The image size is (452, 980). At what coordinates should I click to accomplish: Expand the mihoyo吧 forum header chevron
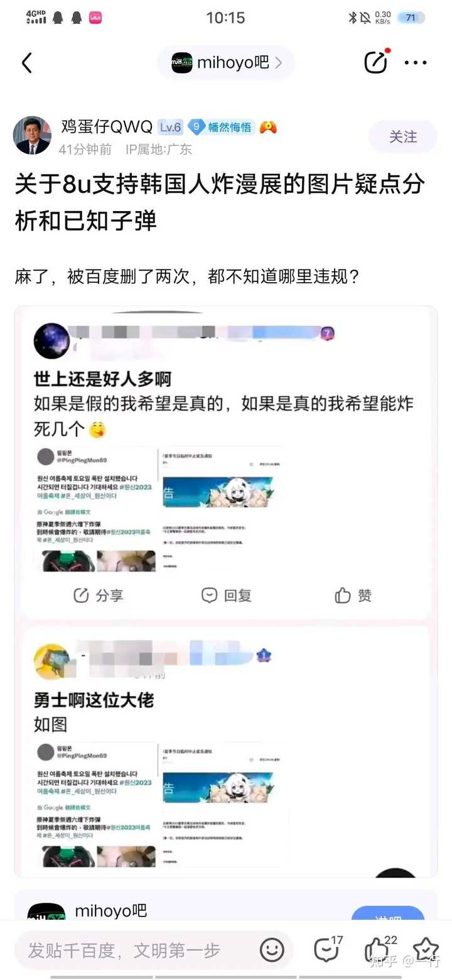[278, 63]
